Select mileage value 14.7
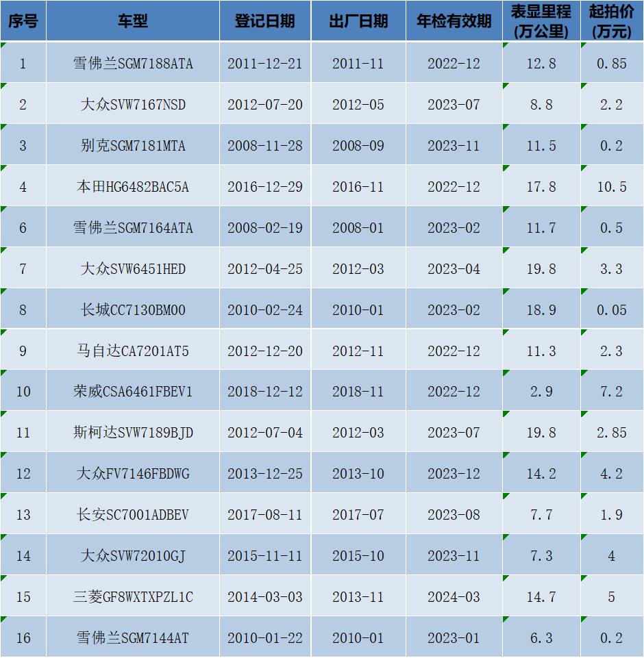The height and width of the screenshot is (658, 644). pos(541,596)
